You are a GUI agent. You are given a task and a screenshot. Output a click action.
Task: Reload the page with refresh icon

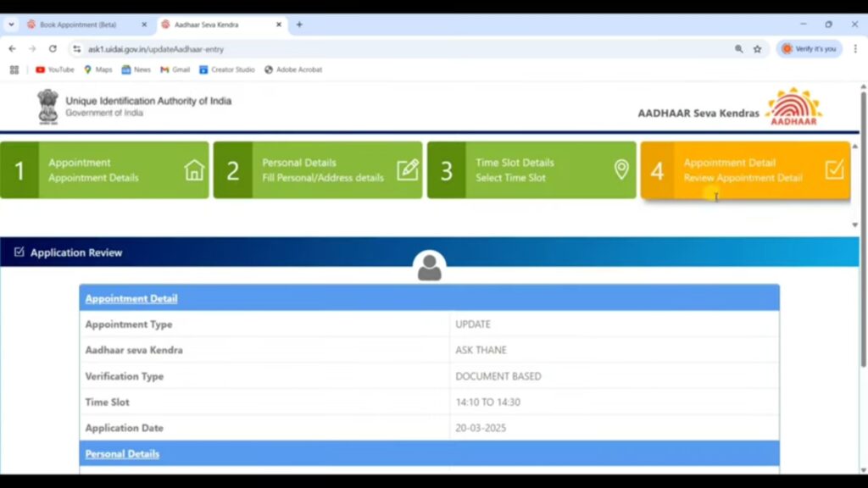click(53, 48)
